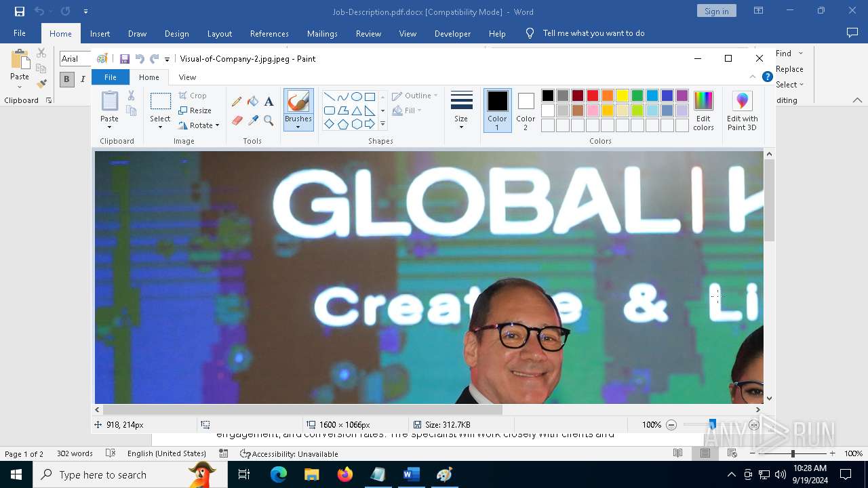Pick the red color swatch

point(592,96)
